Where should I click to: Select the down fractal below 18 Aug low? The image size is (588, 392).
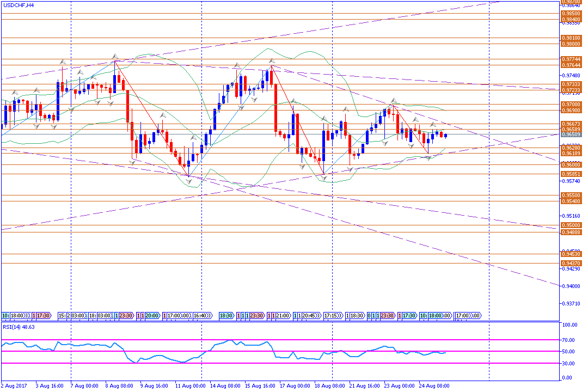(x=324, y=178)
